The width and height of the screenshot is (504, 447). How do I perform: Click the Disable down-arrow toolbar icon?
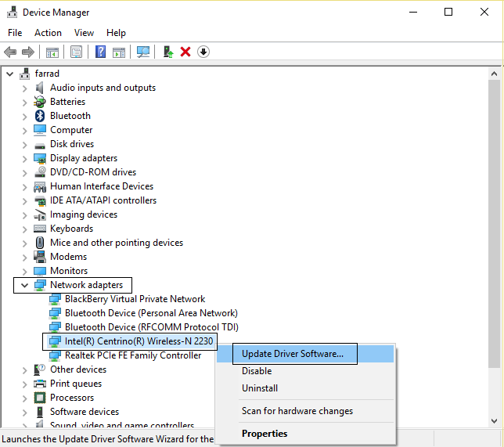tap(203, 52)
